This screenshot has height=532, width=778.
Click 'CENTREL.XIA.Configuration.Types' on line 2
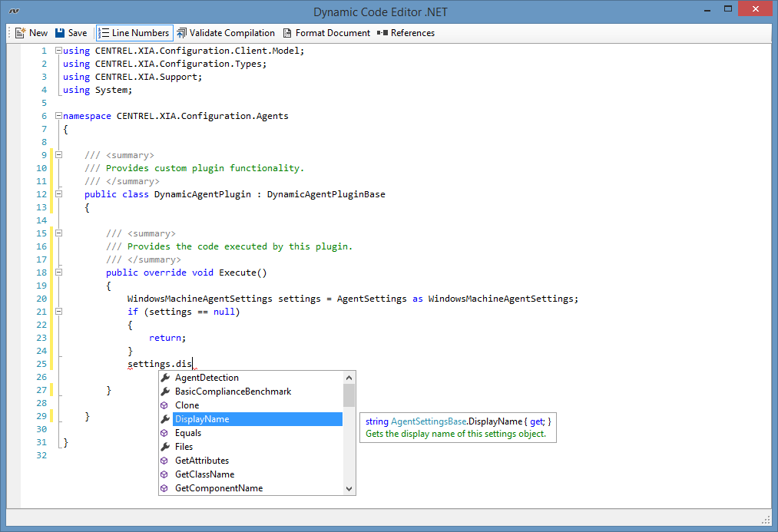coord(179,64)
